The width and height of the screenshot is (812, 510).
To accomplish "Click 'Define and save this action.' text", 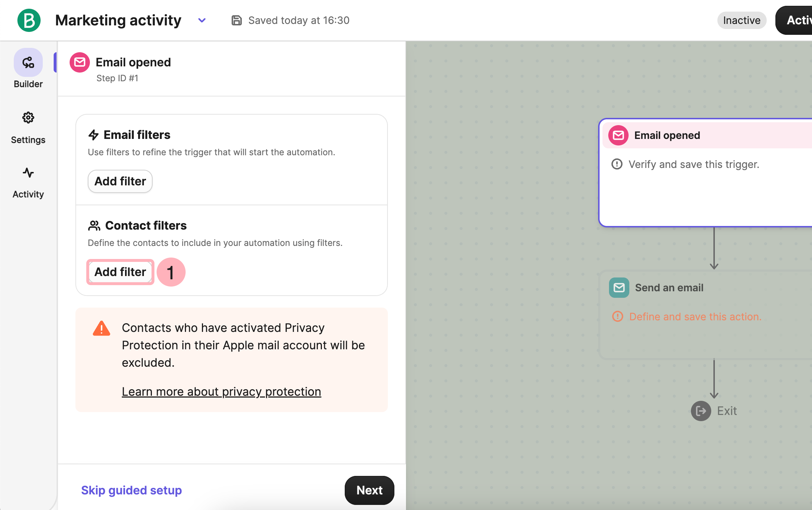I will 695,317.
